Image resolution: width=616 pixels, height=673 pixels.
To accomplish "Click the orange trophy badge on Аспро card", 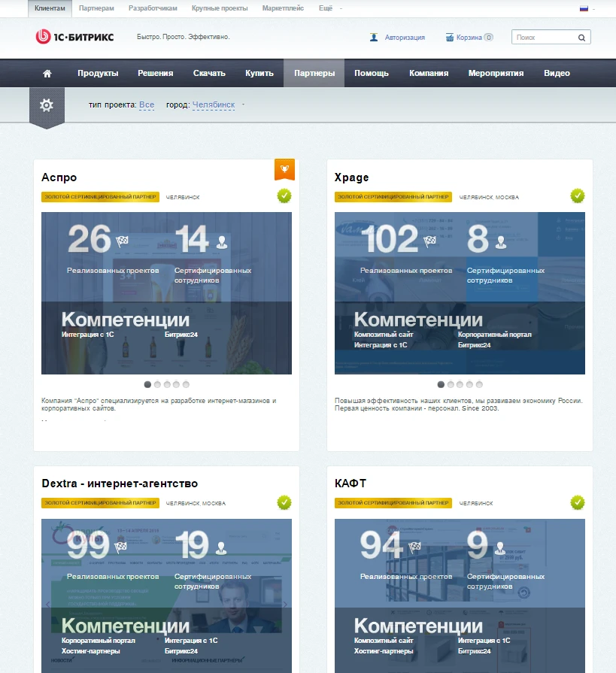I will (284, 169).
